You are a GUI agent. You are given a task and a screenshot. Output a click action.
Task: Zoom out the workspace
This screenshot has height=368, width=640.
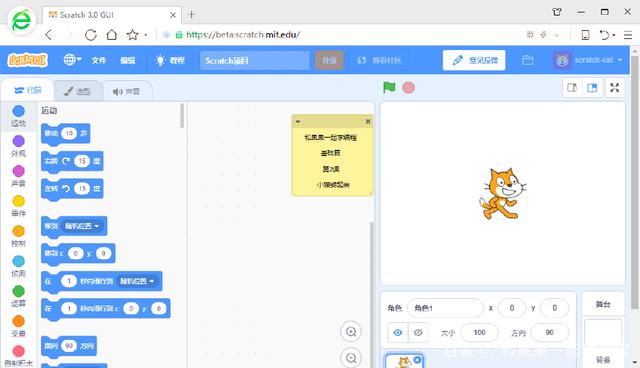(351, 358)
